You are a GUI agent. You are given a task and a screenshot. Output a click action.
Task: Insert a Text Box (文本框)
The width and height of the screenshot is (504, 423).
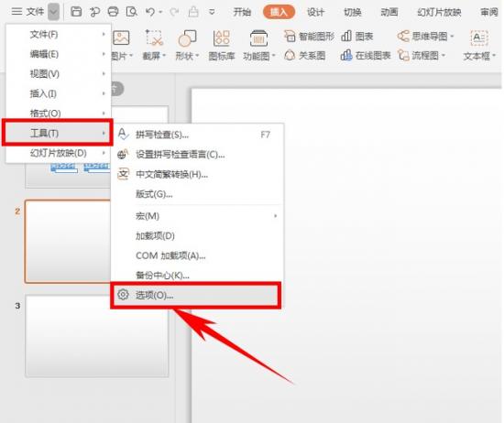[x=479, y=45]
